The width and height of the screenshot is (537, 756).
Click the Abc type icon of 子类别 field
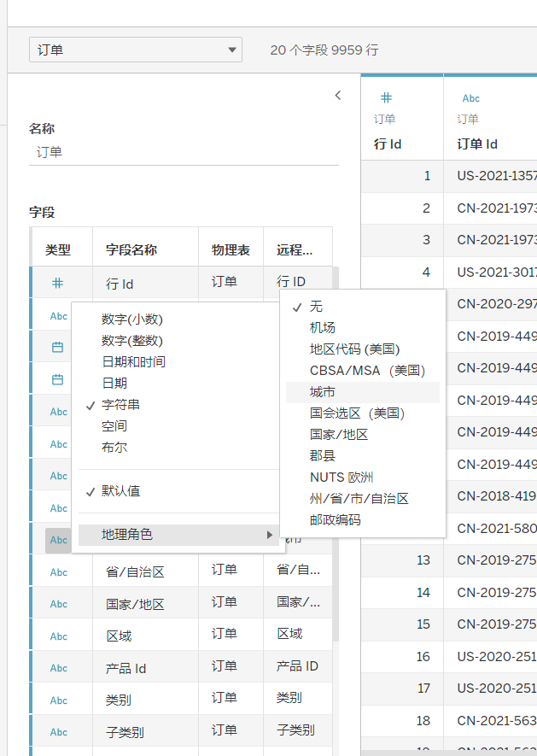[x=58, y=732]
